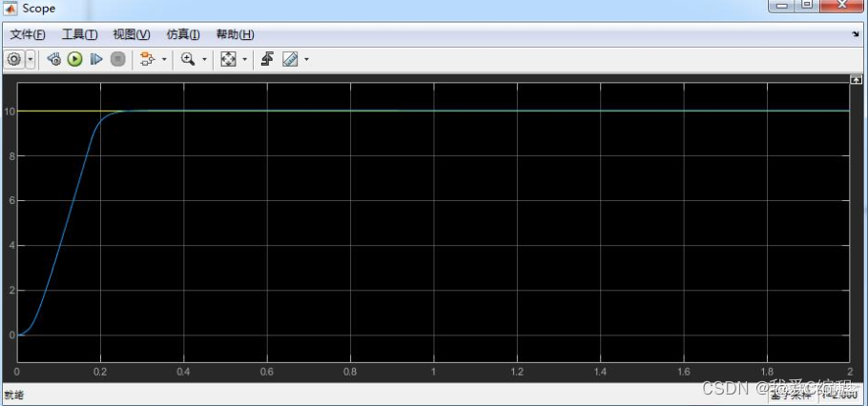This screenshot has width=868, height=406.
Task: Maximize the Scope window
Action: click(807, 5)
